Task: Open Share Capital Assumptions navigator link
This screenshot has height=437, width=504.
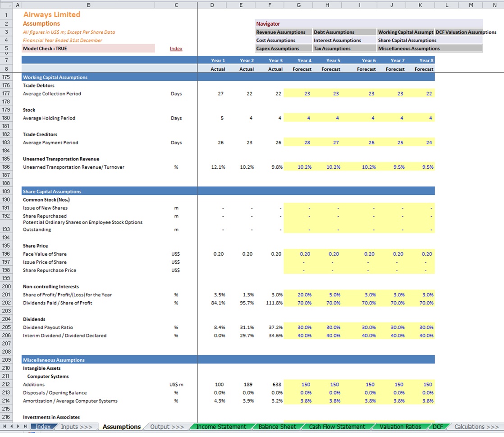Action: point(430,41)
